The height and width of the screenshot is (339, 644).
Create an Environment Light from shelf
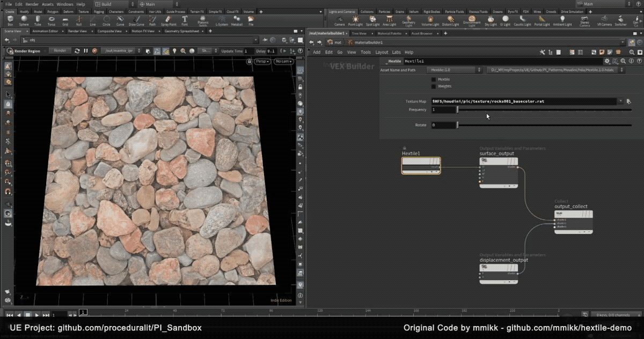471,20
